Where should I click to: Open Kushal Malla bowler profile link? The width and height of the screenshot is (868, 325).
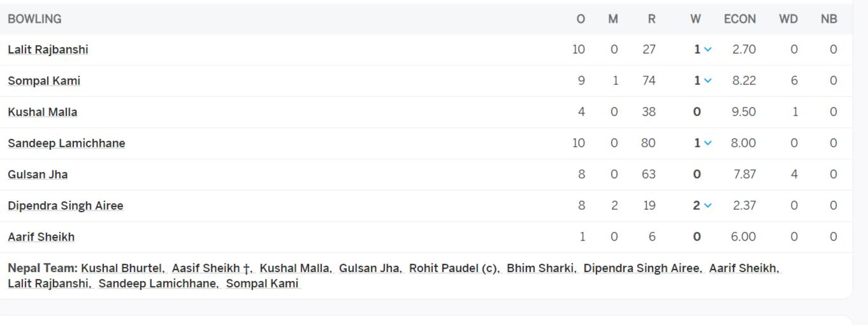point(43,112)
